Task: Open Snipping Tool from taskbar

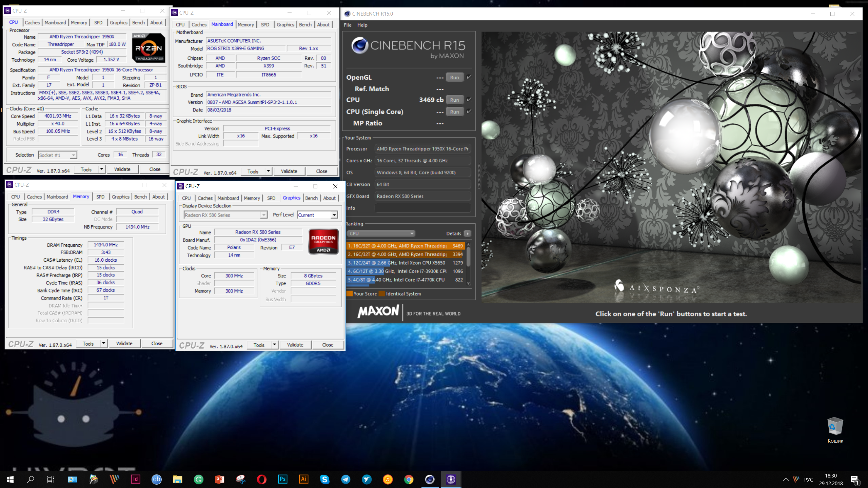Action: pyautogui.click(x=240, y=480)
